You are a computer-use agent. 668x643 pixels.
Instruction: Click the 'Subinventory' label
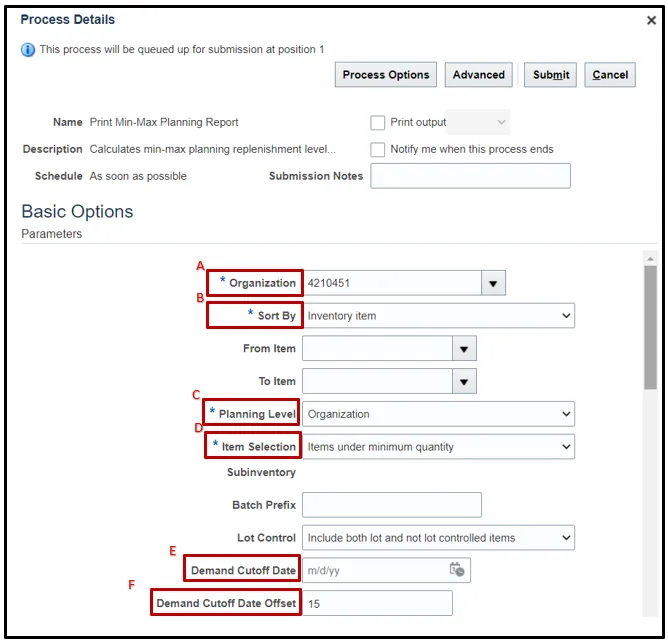coord(261,473)
